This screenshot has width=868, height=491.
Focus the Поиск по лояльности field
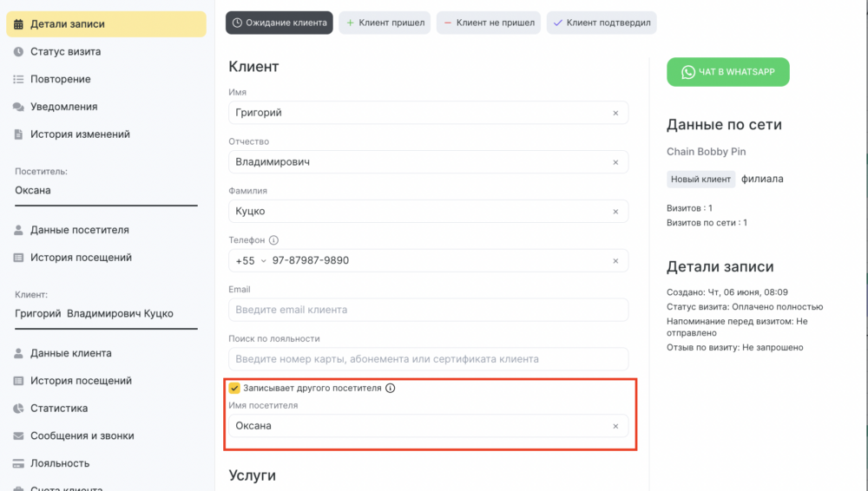click(429, 359)
